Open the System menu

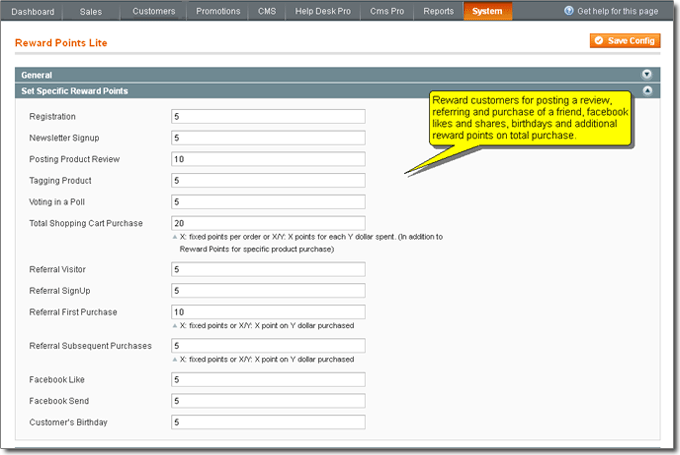(x=487, y=11)
